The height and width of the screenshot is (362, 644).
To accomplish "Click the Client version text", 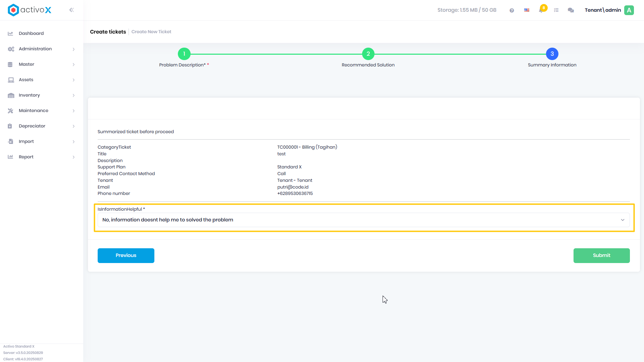I will (x=23, y=359).
